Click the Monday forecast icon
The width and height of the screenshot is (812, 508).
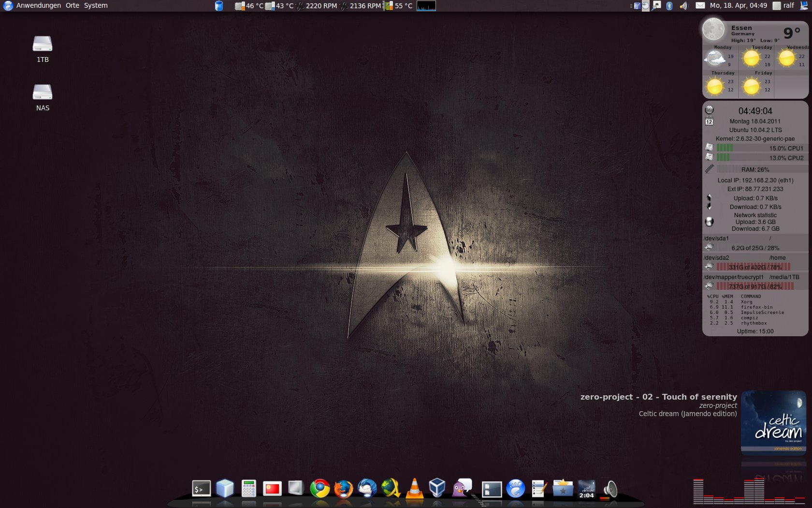tap(715, 59)
